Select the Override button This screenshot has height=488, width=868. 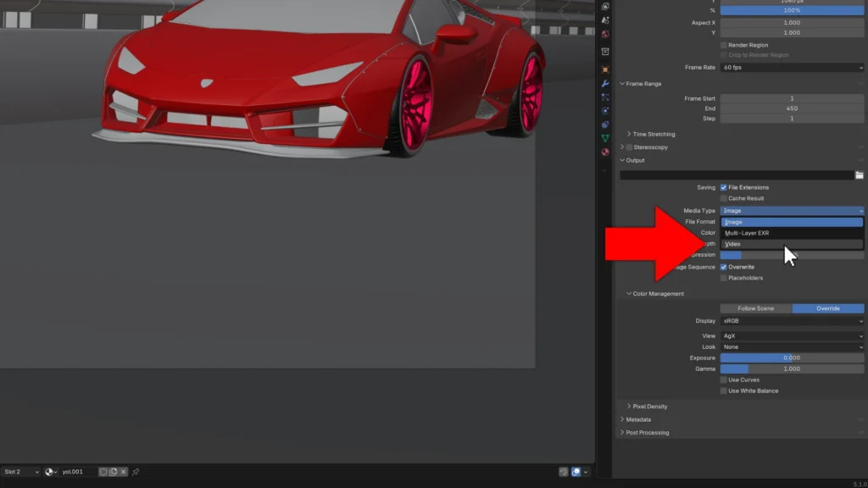(827, 308)
